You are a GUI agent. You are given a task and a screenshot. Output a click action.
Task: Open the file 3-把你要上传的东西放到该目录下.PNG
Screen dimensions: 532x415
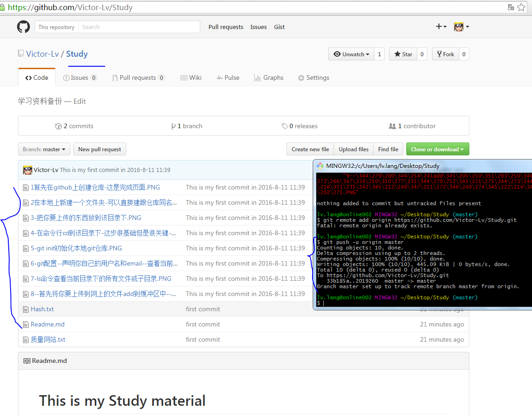coord(86,218)
